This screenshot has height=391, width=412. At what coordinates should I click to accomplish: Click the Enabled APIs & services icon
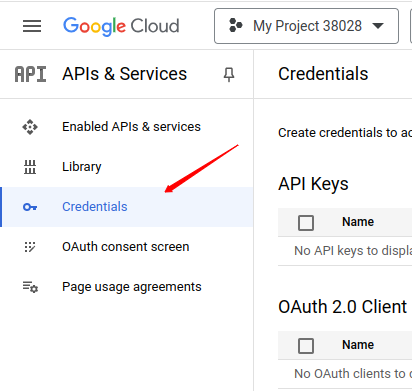pyautogui.click(x=30, y=127)
